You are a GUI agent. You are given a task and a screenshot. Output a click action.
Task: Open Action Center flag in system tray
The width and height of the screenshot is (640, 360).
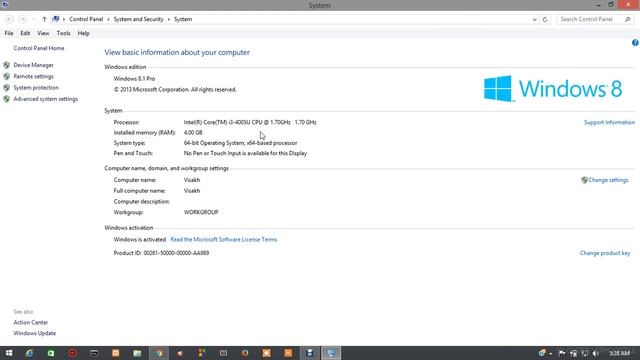(x=562, y=353)
